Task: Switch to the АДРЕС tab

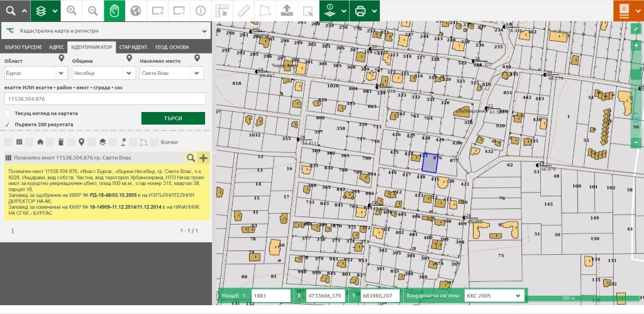Action: click(56, 47)
